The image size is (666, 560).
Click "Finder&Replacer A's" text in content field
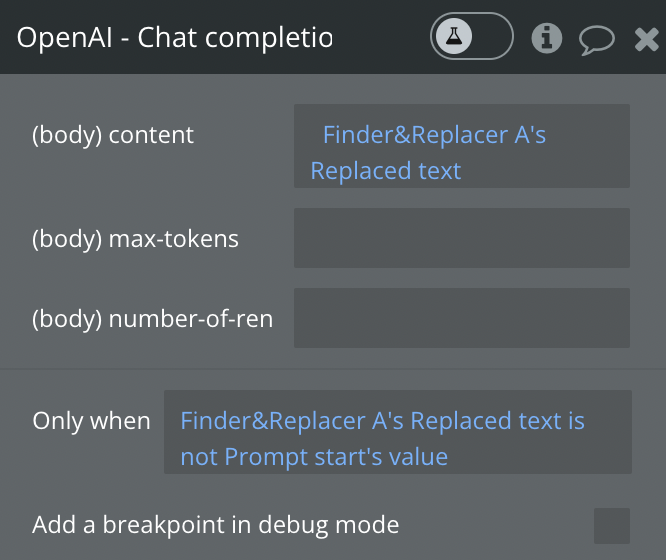point(434,134)
